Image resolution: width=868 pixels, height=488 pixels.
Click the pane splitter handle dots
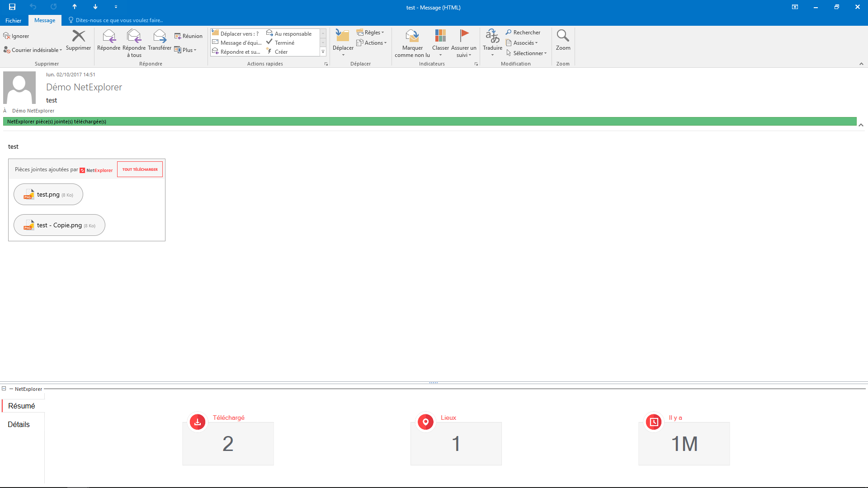(433, 383)
